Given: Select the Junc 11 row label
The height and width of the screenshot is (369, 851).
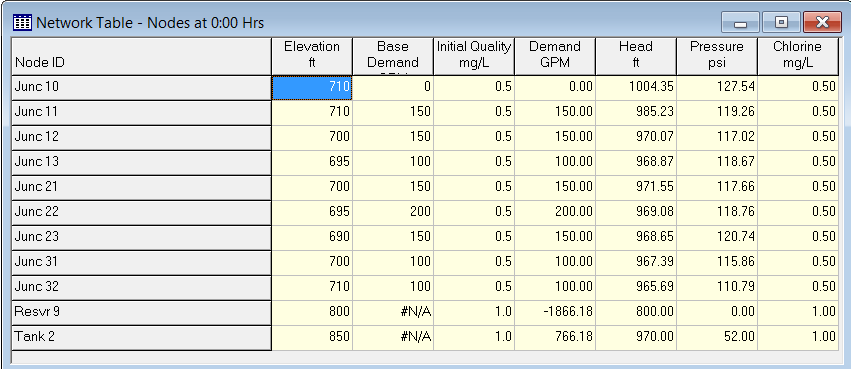Looking at the screenshot, I should click(141, 113).
